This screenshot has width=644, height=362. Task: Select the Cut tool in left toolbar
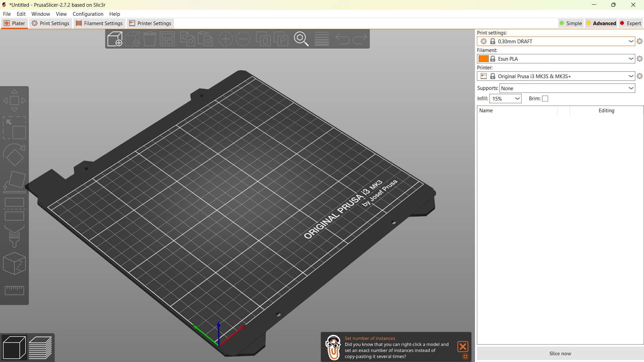pos(14,209)
